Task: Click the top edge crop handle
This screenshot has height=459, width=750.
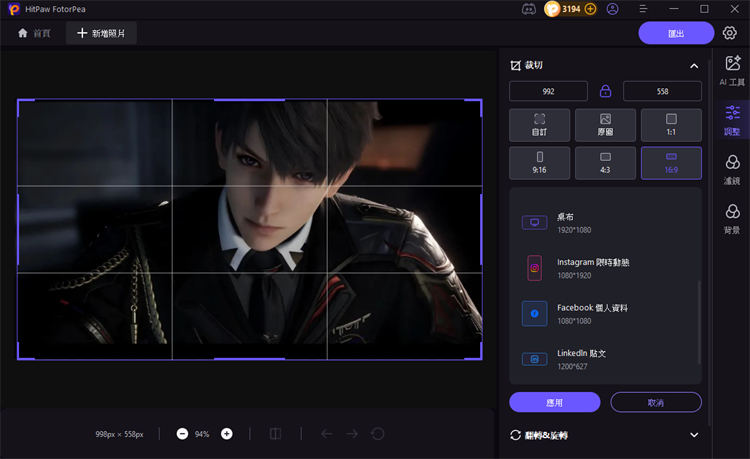Action: tap(249, 100)
